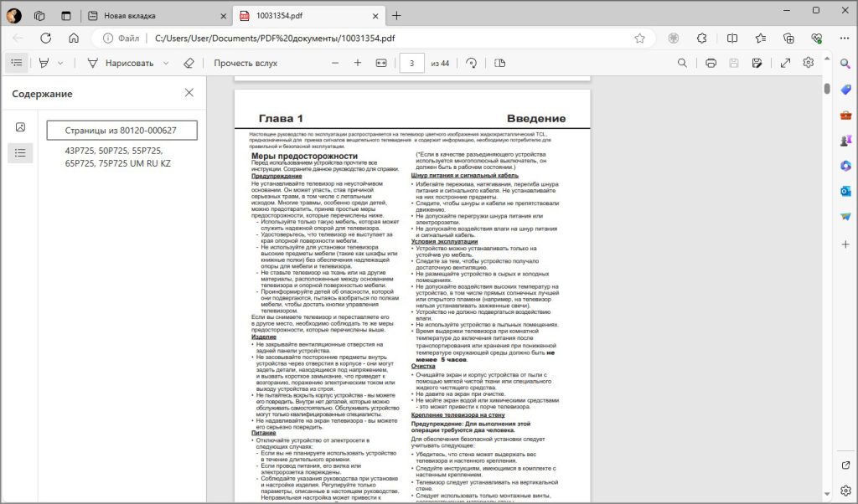This screenshot has width=858, height=504.
Task: Start Прочесть вслух (Read aloud)
Action: coord(245,62)
